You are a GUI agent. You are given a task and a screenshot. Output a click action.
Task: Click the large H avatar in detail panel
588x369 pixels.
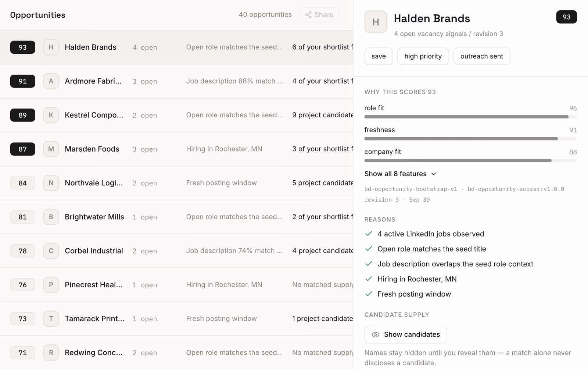coord(376,22)
